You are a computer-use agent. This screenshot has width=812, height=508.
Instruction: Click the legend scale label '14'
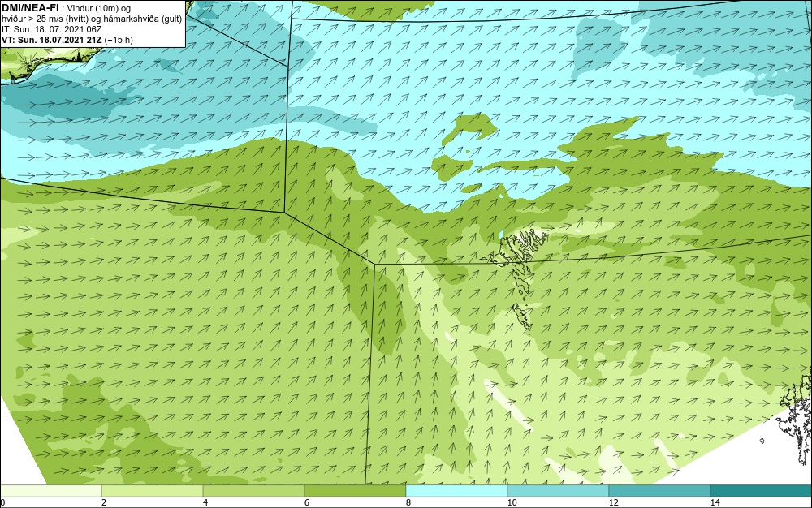(x=715, y=502)
